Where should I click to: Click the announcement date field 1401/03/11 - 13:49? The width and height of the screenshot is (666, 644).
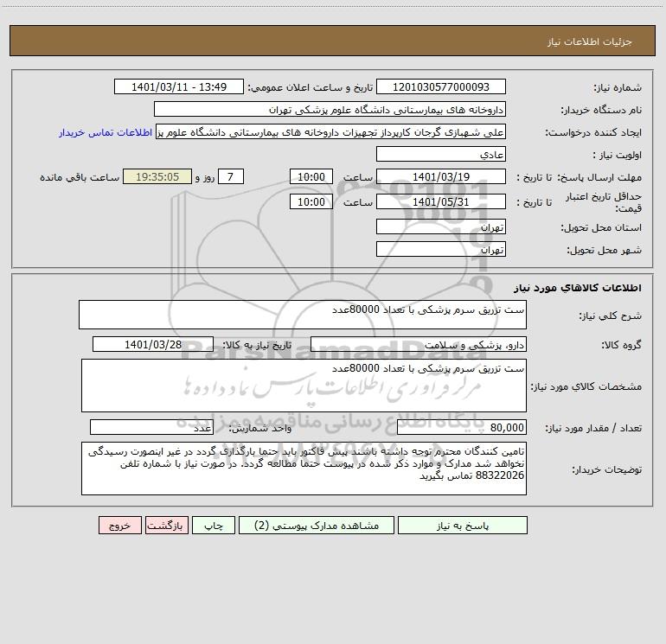179,86
